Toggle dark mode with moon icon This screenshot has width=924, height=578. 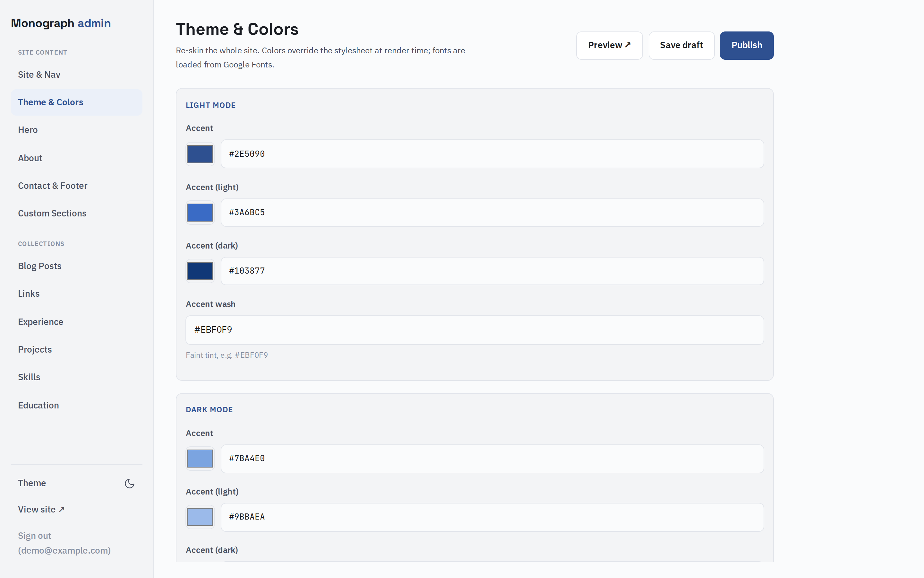pos(129,483)
